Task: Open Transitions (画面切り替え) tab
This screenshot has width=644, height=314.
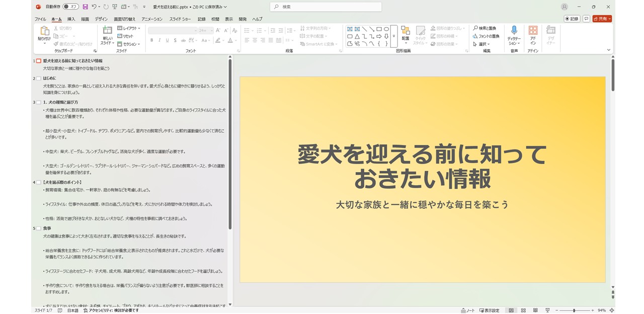Action: pyautogui.click(x=124, y=19)
